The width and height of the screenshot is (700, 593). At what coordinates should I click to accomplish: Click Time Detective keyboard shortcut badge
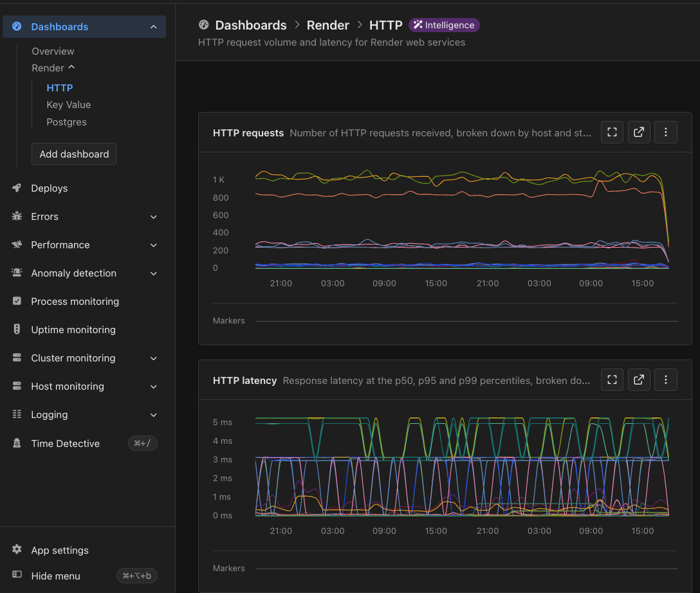pyautogui.click(x=142, y=443)
